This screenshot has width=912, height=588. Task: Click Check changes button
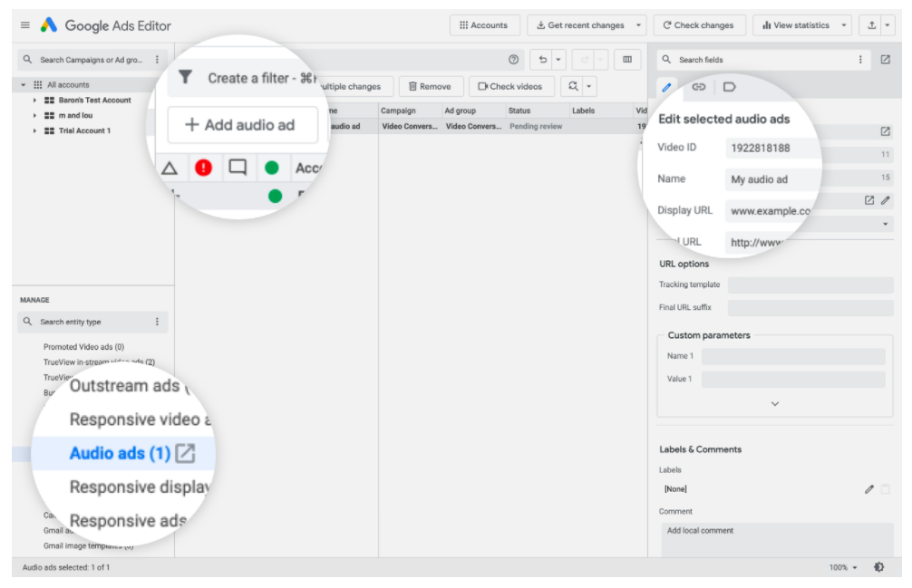point(699,25)
